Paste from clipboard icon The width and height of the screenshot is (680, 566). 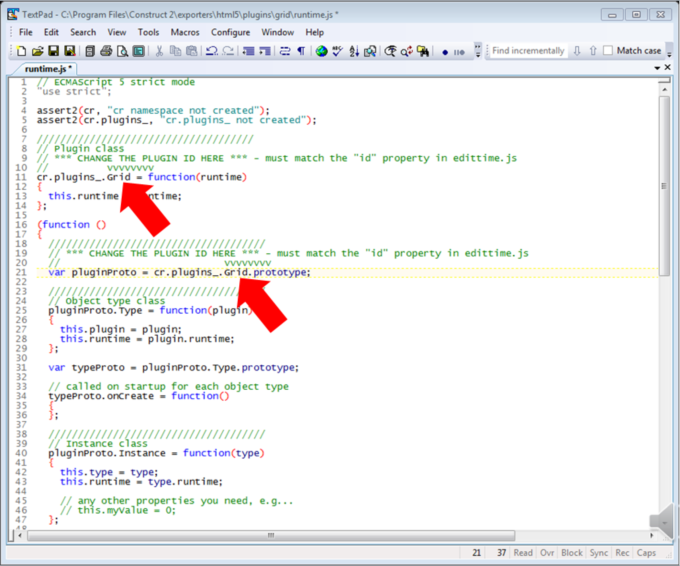pos(191,51)
